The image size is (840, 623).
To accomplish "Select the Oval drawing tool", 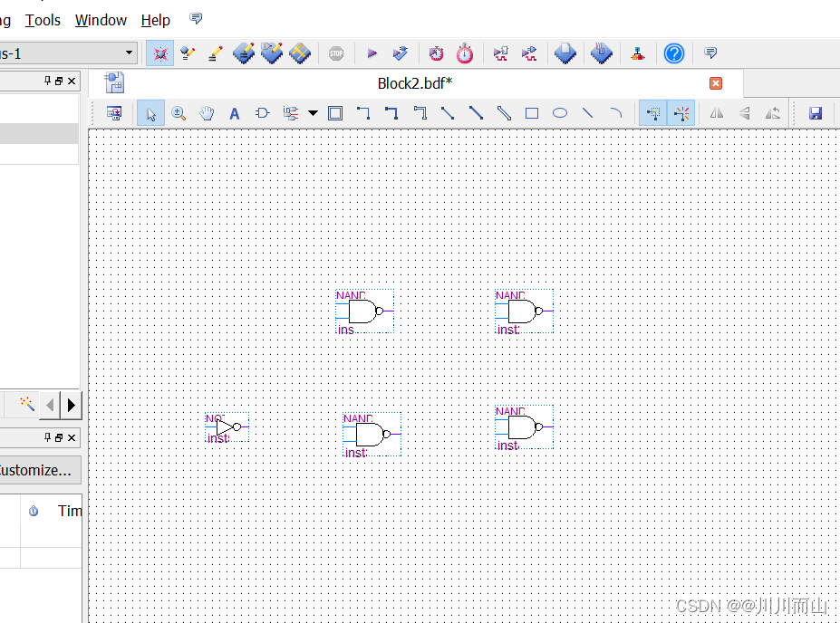I will pos(560,113).
